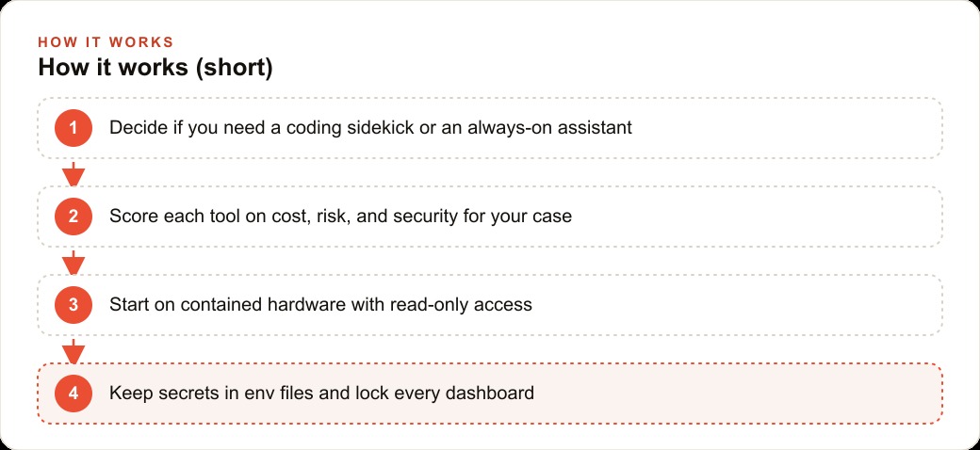Screen dimensions: 980x450
Task: Click the highlighted step 4 card
Action: [490, 394]
